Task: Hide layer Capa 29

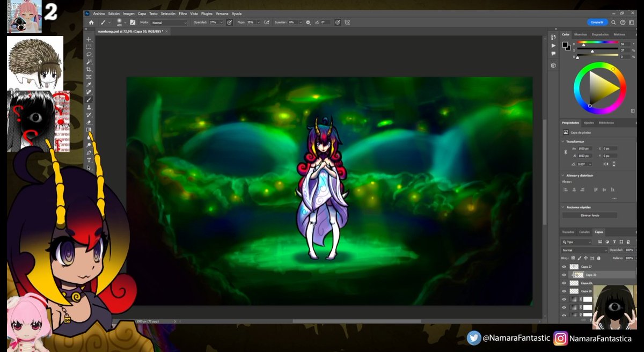Action: click(x=564, y=283)
